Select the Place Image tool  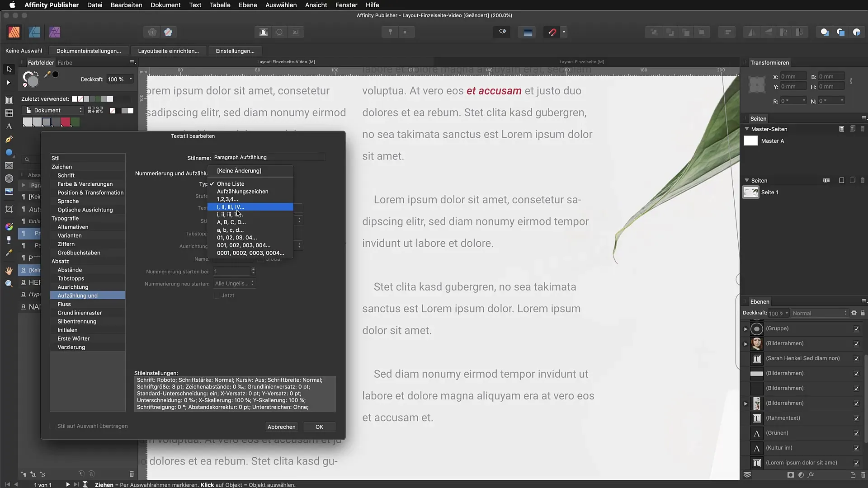coord(9,192)
